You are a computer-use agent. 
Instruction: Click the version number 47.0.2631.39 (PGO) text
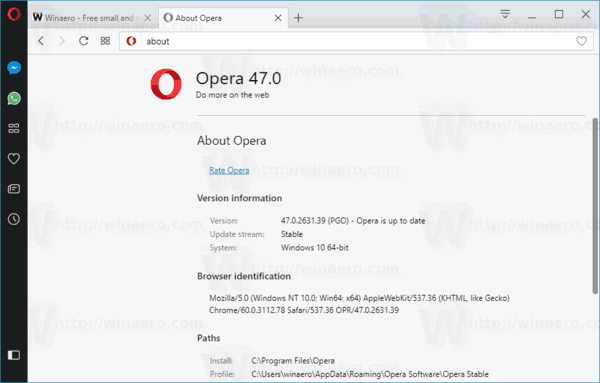click(315, 221)
